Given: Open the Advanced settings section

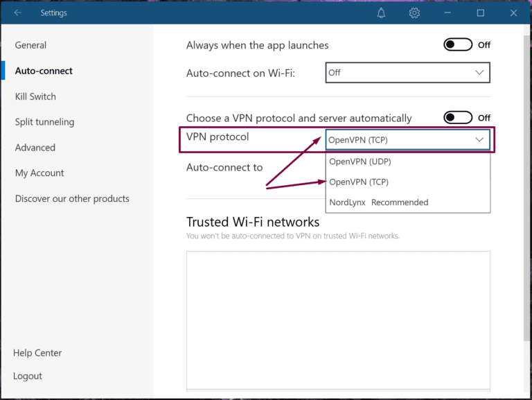Looking at the screenshot, I should [x=35, y=148].
